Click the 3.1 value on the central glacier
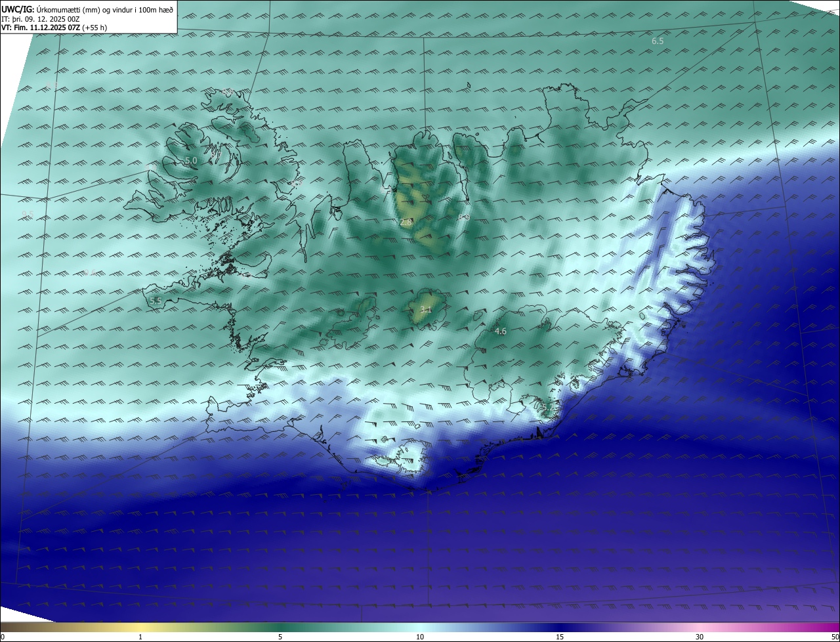The image size is (840, 642). (x=426, y=309)
